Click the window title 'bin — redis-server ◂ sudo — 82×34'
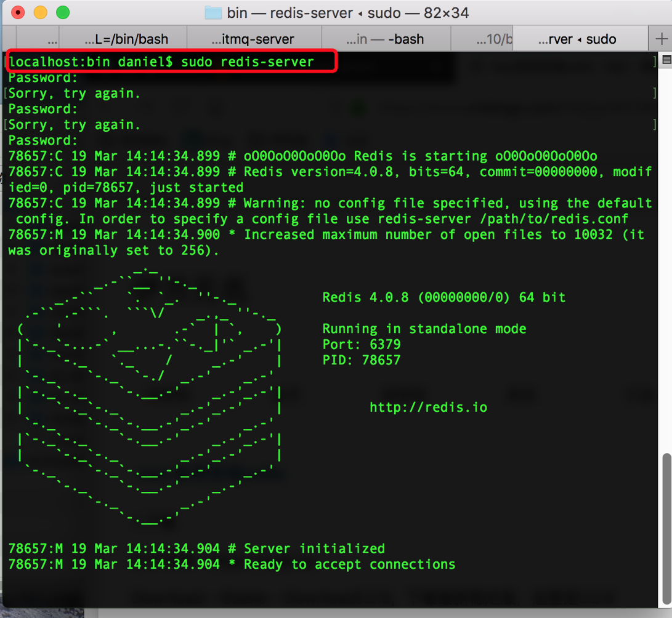 (347, 13)
